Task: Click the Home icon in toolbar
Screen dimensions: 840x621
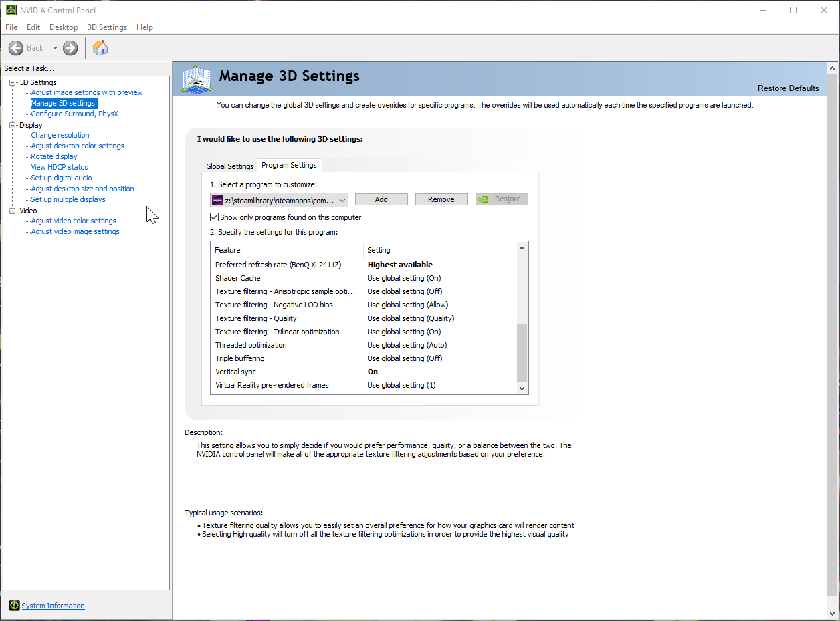Action: pos(100,48)
